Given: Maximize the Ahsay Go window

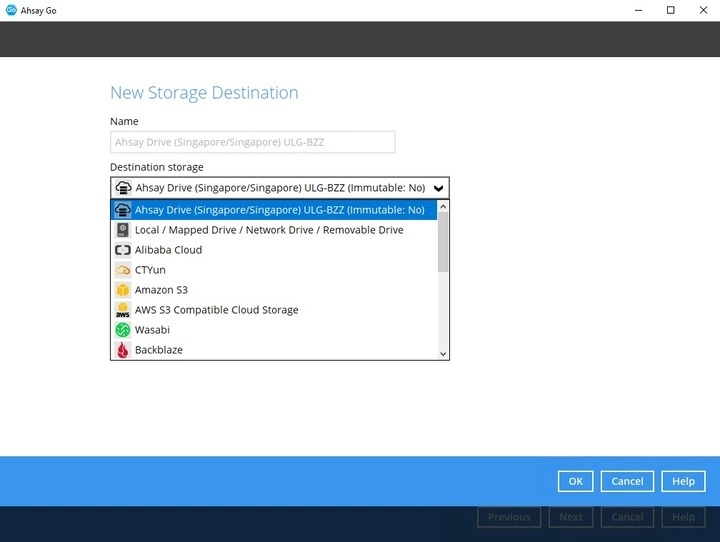Looking at the screenshot, I should 670,10.
